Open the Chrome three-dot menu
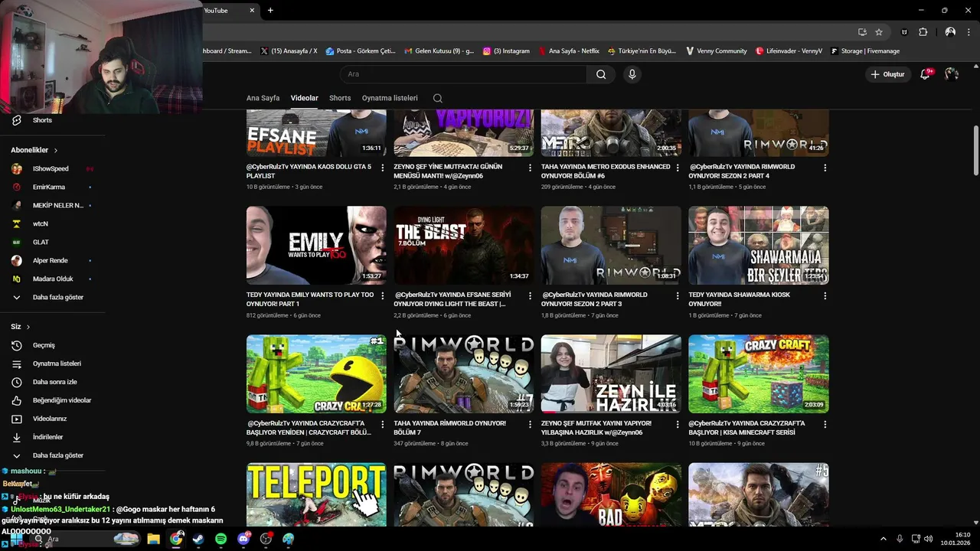 click(970, 32)
